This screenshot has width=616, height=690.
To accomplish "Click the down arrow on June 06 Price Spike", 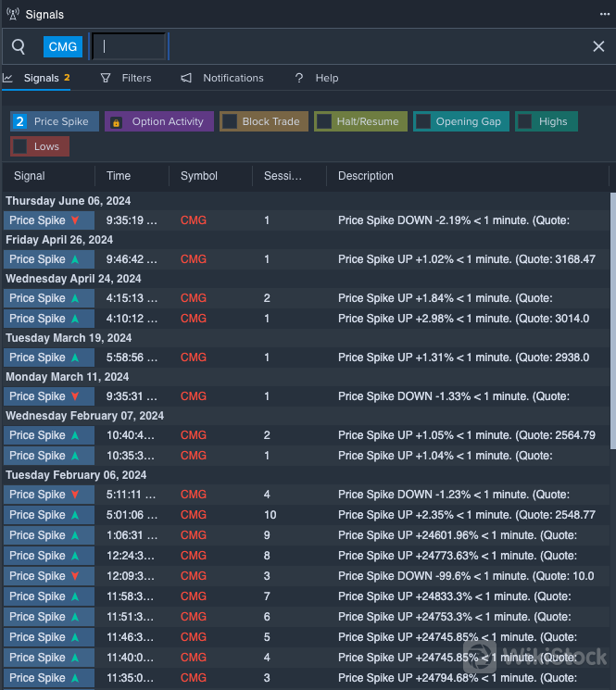I will tap(75, 220).
